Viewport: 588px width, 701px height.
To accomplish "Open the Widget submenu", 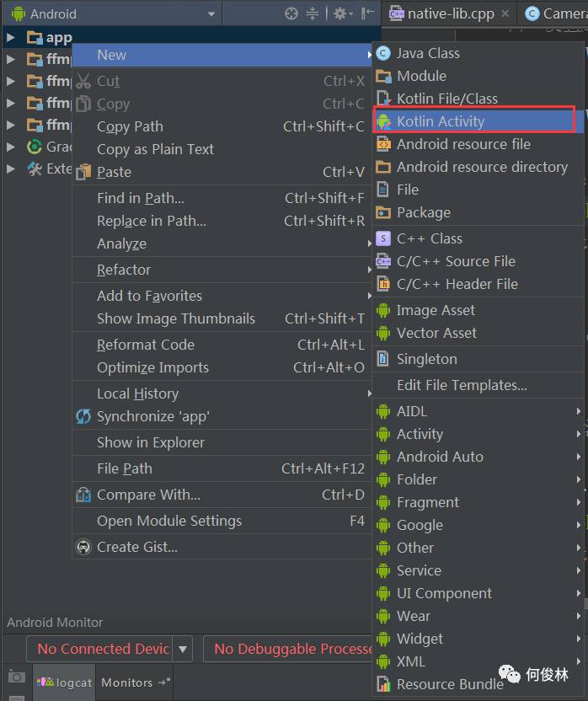I will (x=478, y=639).
